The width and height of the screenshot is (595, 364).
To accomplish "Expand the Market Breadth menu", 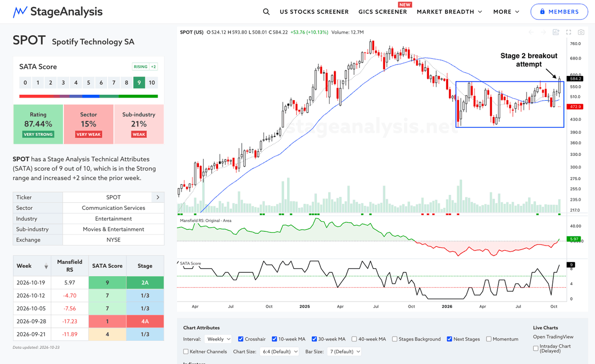I will click(x=450, y=11).
